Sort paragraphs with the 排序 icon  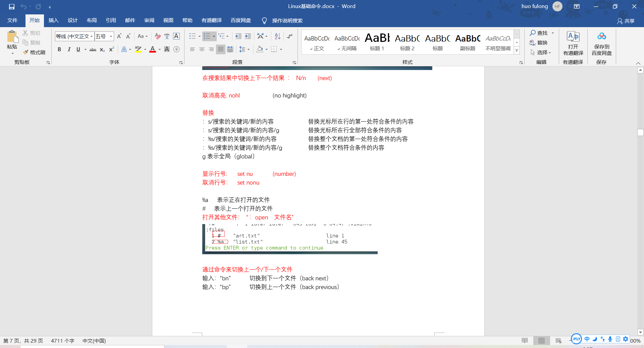pyautogui.click(x=277, y=36)
